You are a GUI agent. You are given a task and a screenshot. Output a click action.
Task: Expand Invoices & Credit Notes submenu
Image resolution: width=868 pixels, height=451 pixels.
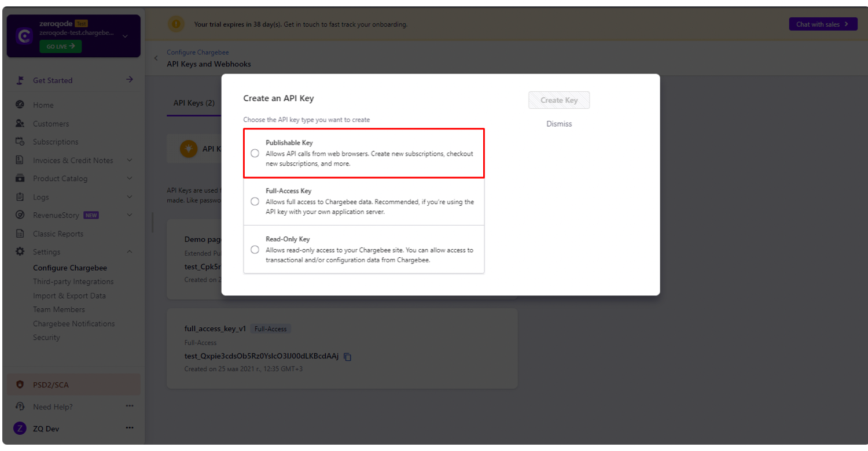[130, 160]
